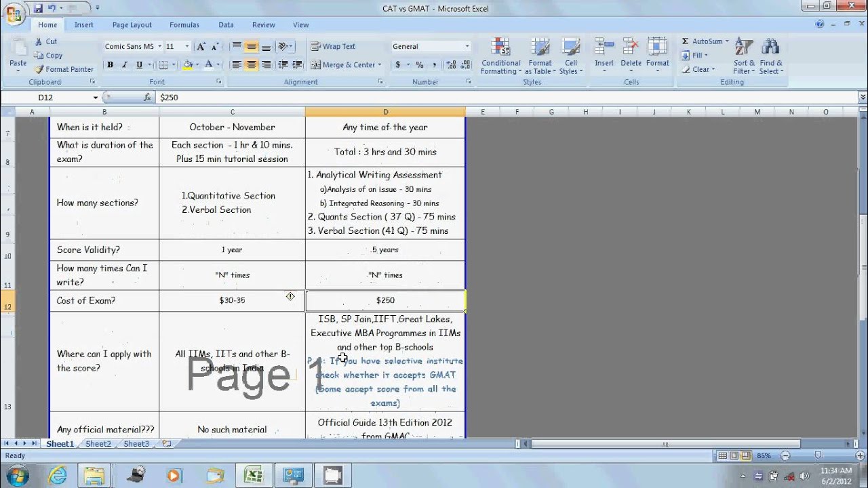
Task: Align cell text to the right
Action: 266,65
